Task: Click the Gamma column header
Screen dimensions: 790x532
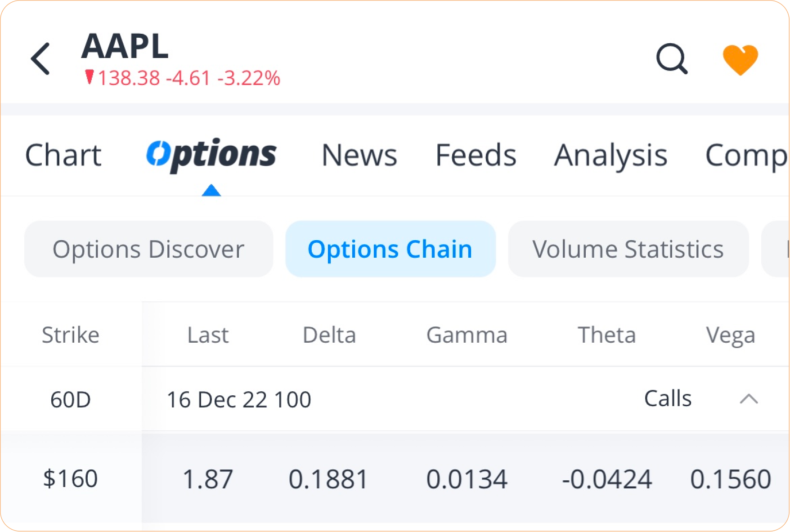Action: tap(467, 335)
